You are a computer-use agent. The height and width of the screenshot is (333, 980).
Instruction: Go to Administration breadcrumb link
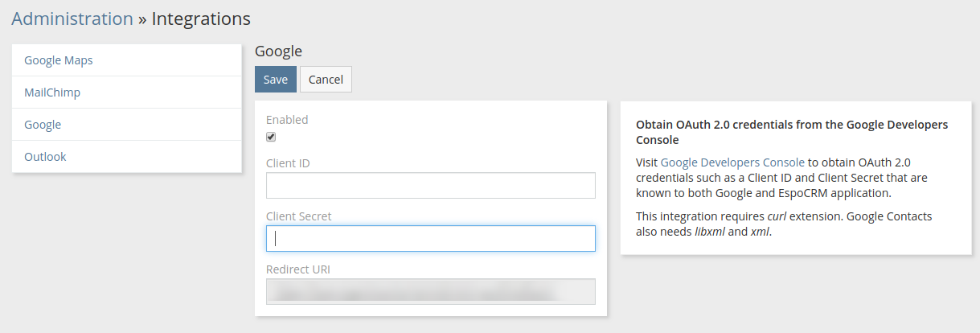(72, 18)
